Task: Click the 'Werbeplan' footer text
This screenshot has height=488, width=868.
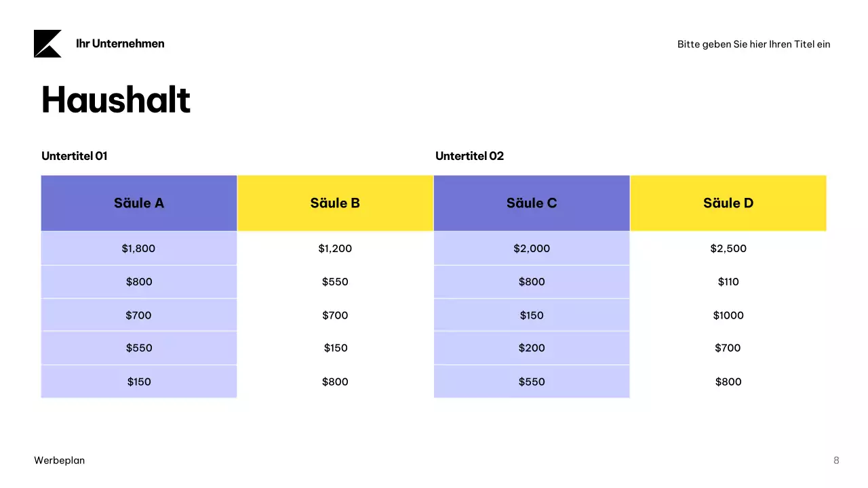Action: click(x=60, y=460)
